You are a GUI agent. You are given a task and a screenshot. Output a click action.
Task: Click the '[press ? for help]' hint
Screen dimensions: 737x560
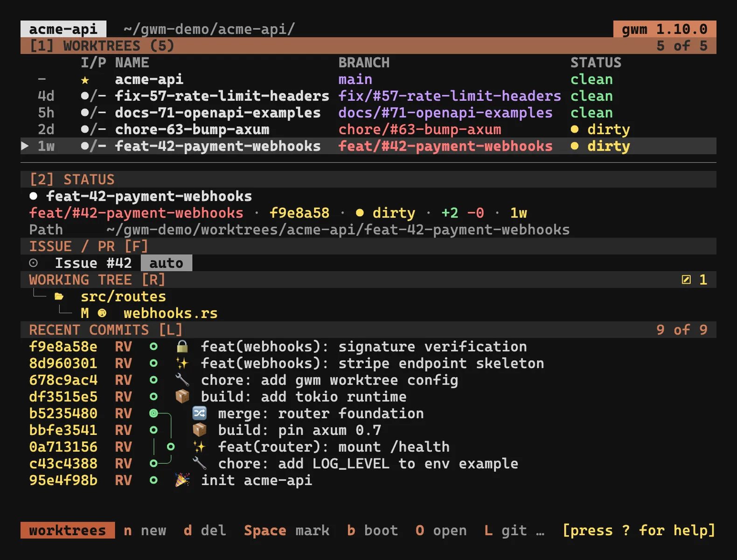click(639, 530)
